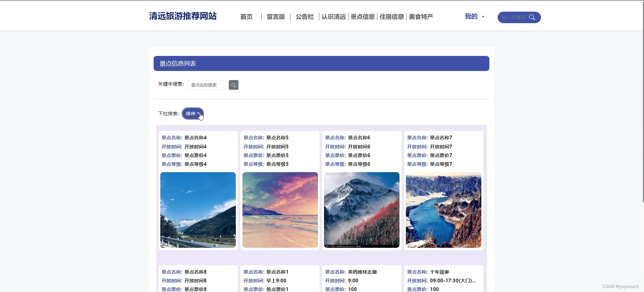Screen dimensions: 644x292
Task: Click the 早上9:00 opening time text
Action: click(x=276, y=281)
